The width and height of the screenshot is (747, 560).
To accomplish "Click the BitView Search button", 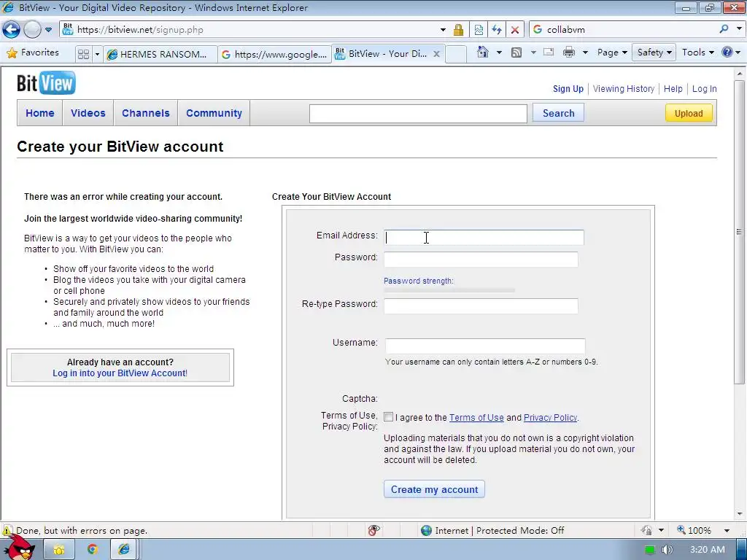I will (x=558, y=113).
